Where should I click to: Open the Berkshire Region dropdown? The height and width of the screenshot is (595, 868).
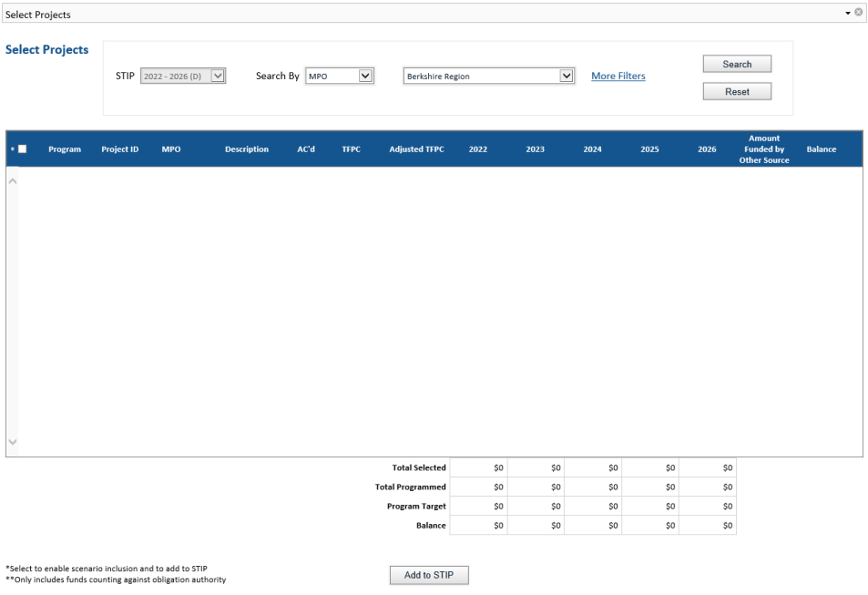pyautogui.click(x=567, y=76)
